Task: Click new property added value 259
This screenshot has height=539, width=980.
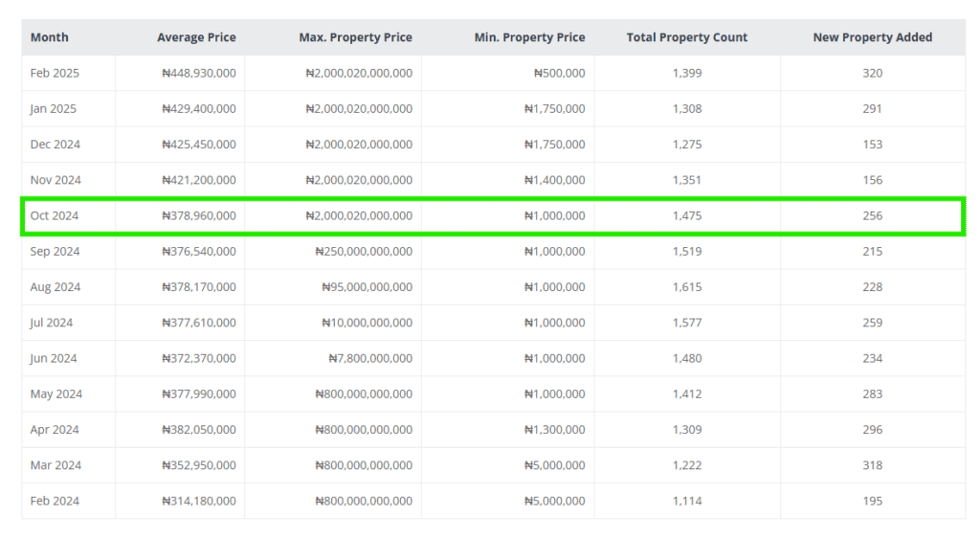Action: (x=873, y=323)
